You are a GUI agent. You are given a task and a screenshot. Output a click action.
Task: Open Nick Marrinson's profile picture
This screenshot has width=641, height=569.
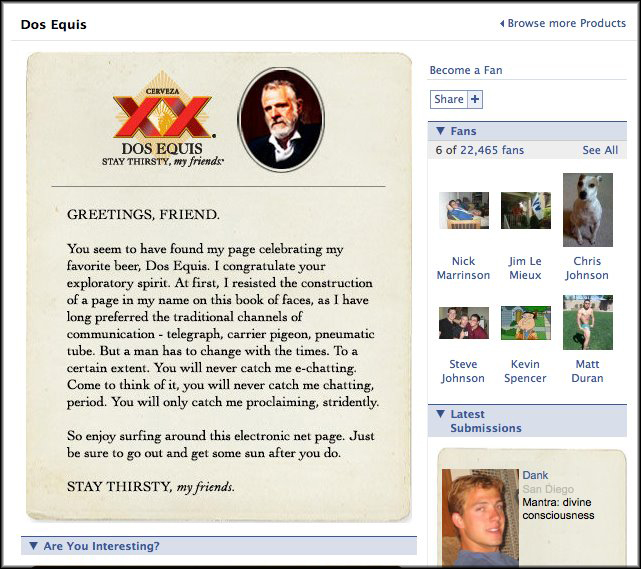pyautogui.click(x=464, y=210)
